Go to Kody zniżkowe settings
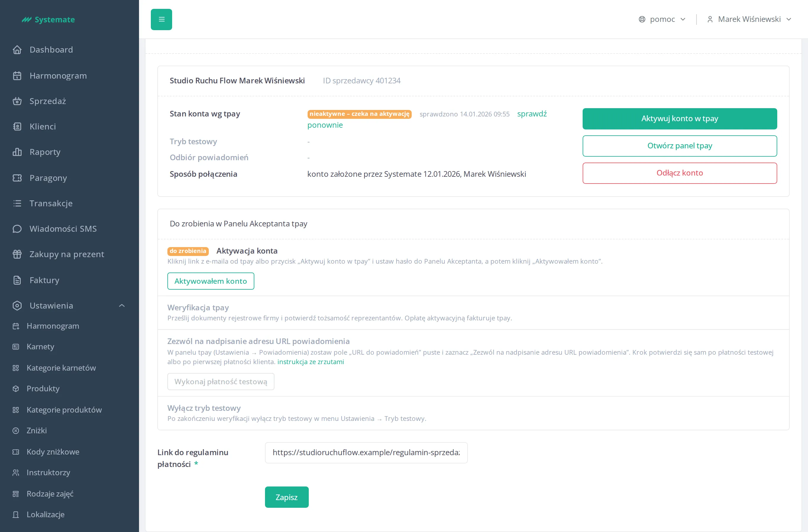This screenshot has height=532, width=808. 53,452
